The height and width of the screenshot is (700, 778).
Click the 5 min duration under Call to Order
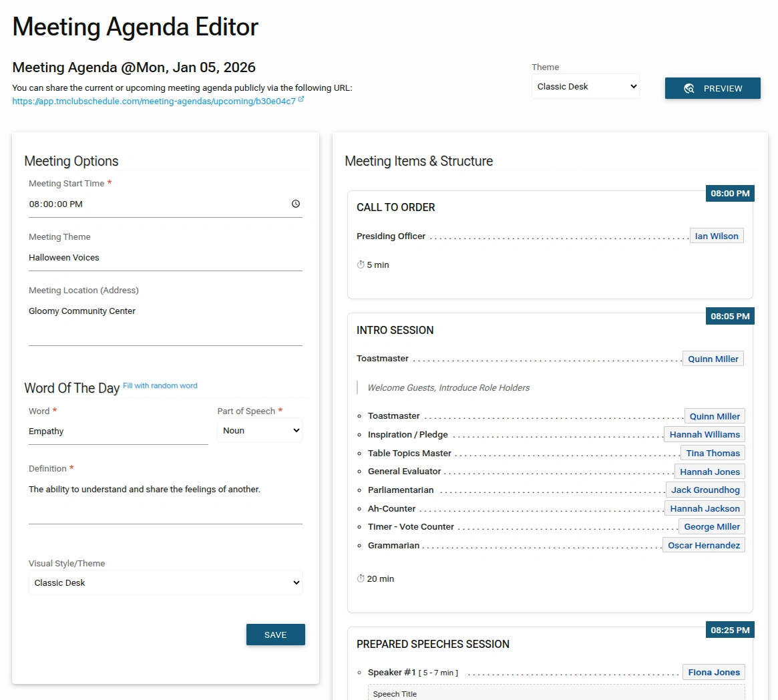tap(373, 265)
